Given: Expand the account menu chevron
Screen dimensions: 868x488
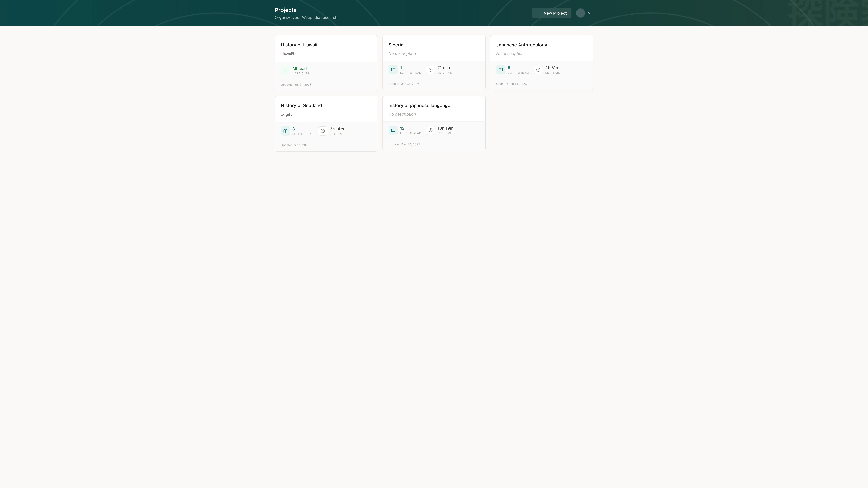Looking at the screenshot, I should click(590, 13).
